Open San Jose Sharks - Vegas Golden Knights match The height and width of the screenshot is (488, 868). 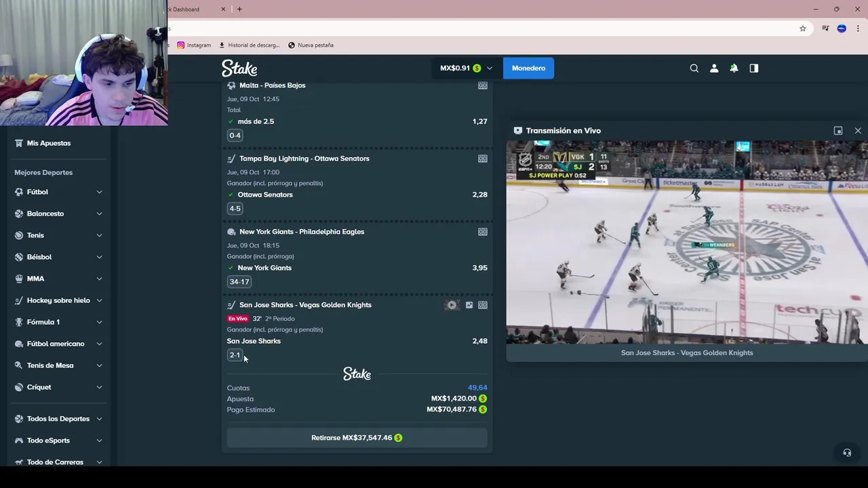coord(305,305)
